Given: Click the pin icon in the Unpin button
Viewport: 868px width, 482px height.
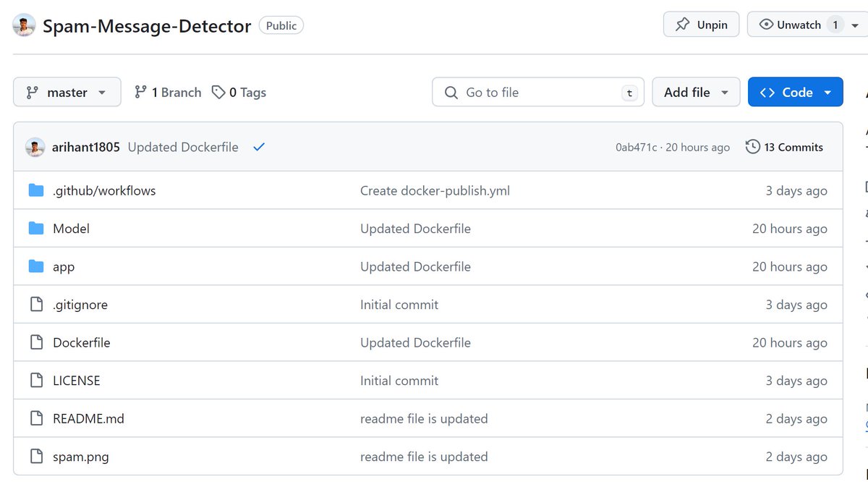Looking at the screenshot, I should (x=682, y=25).
